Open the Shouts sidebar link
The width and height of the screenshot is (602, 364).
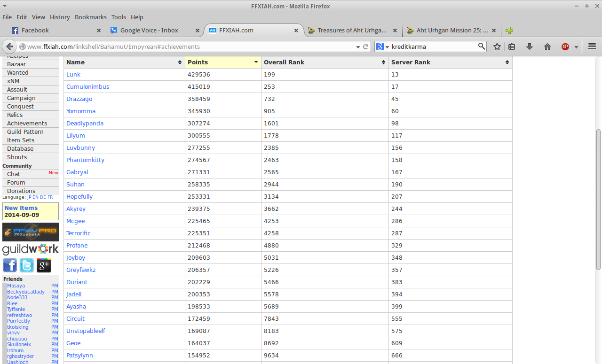(17, 157)
